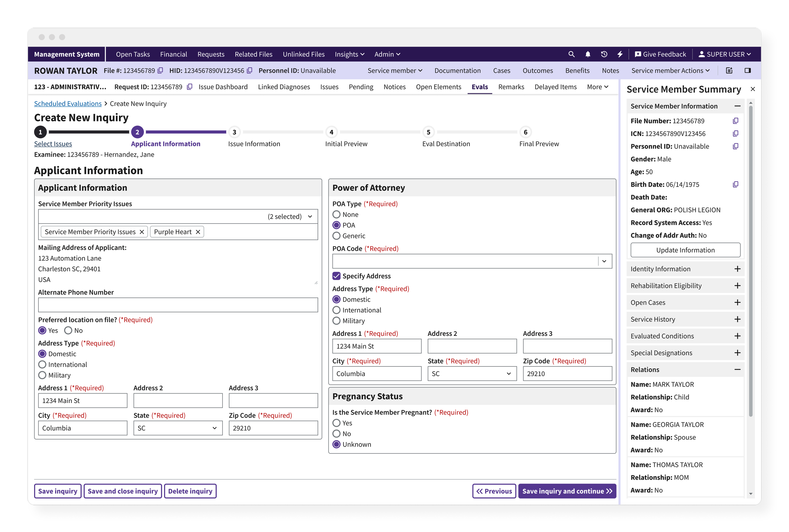Select Unknown pregnancy status

tap(336, 445)
